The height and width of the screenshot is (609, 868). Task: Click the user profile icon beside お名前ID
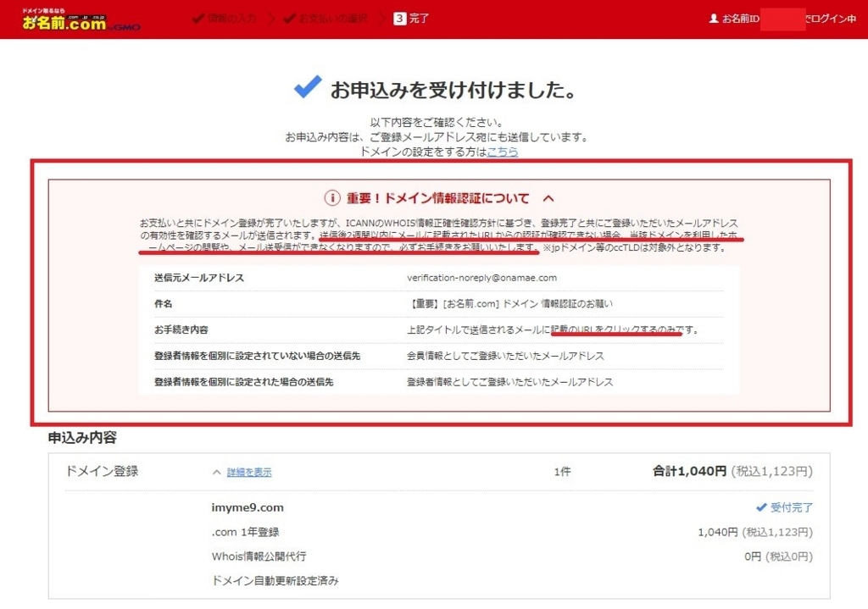click(714, 19)
